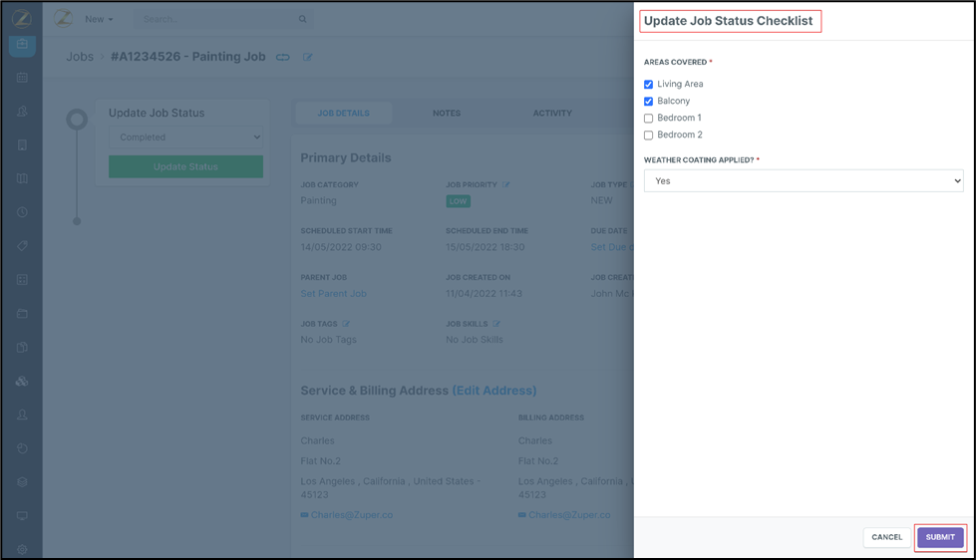Submit the job status checklist
This screenshot has height=560, width=976.
940,538
